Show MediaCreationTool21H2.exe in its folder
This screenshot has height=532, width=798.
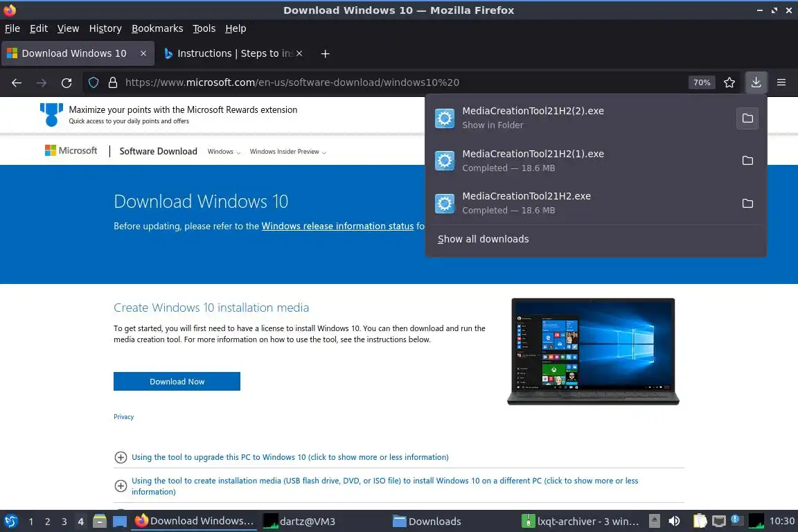click(747, 203)
